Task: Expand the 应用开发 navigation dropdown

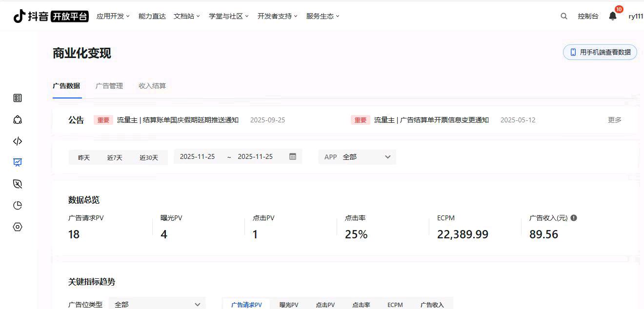Action: (113, 16)
